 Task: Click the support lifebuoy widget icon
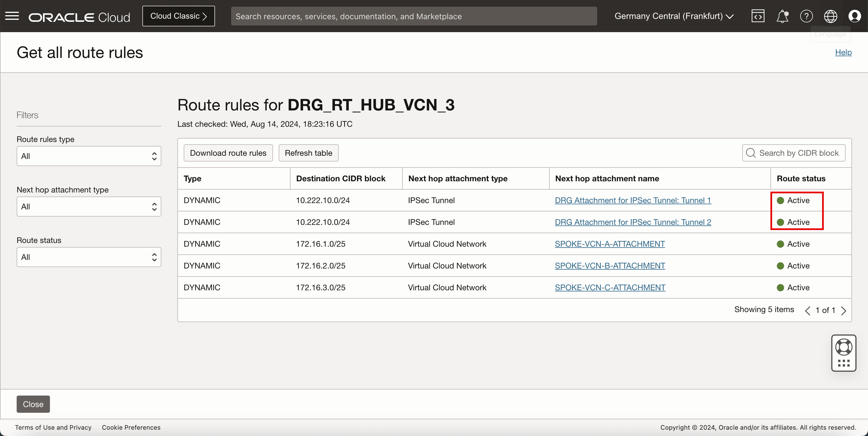click(x=843, y=347)
